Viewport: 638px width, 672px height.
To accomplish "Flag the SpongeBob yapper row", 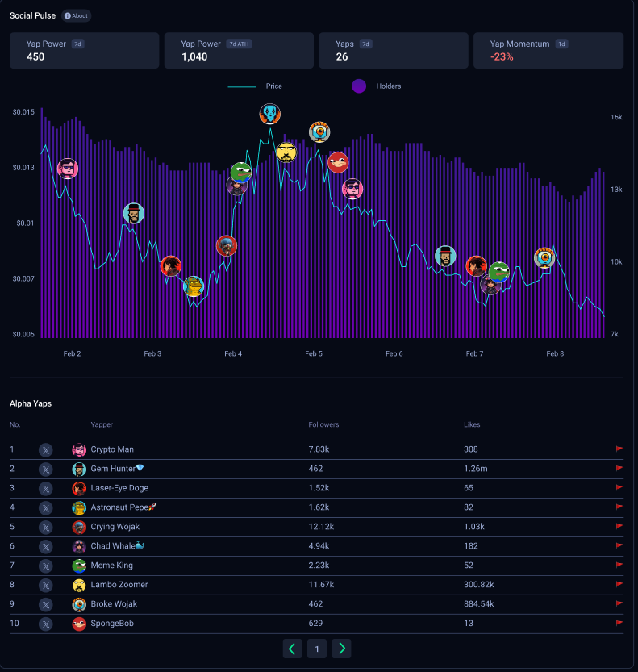I will pyautogui.click(x=619, y=624).
